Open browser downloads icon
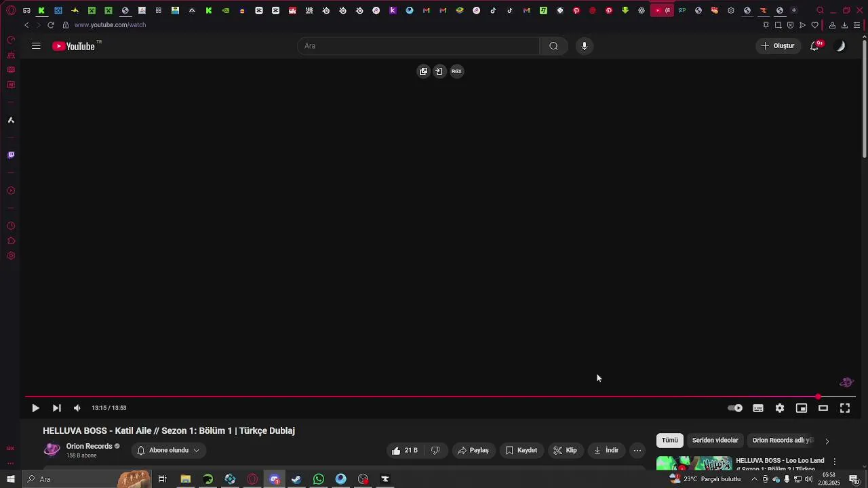Image resolution: width=868 pixels, height=488 pixels. 844,25
